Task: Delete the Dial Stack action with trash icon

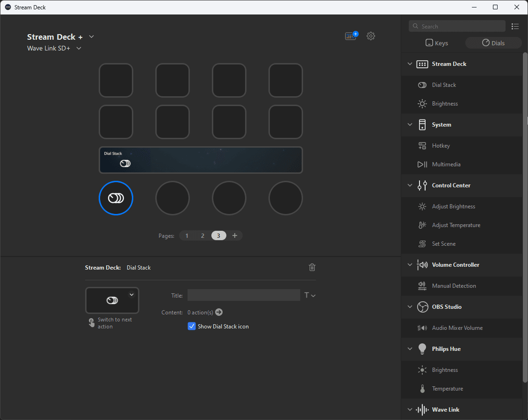Action: tap(312, 267)
